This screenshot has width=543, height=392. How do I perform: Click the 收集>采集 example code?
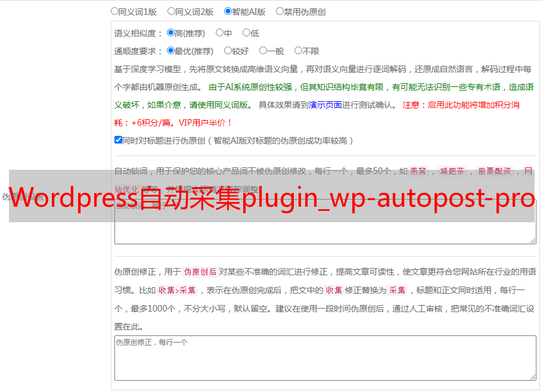pos(177,290)
